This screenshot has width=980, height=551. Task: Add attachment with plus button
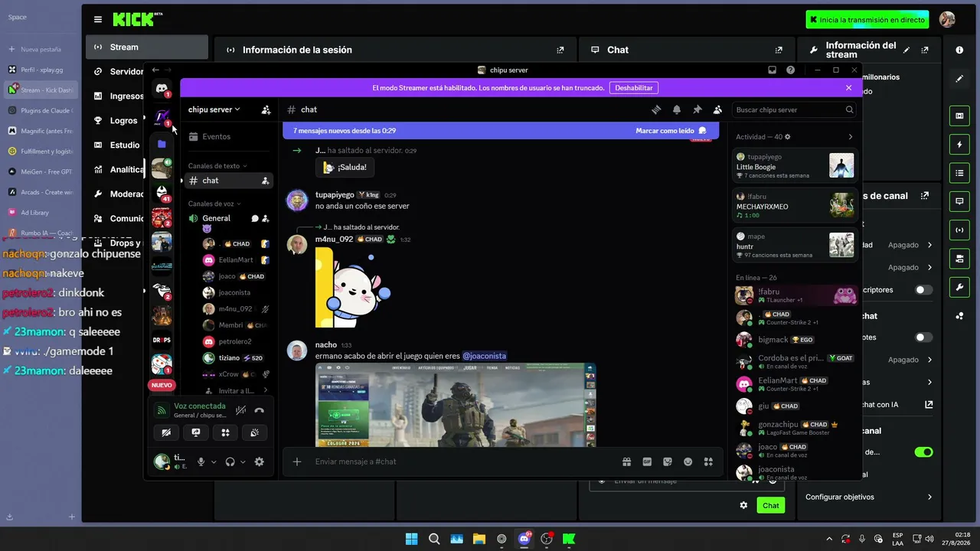click(x=297, y=461)
